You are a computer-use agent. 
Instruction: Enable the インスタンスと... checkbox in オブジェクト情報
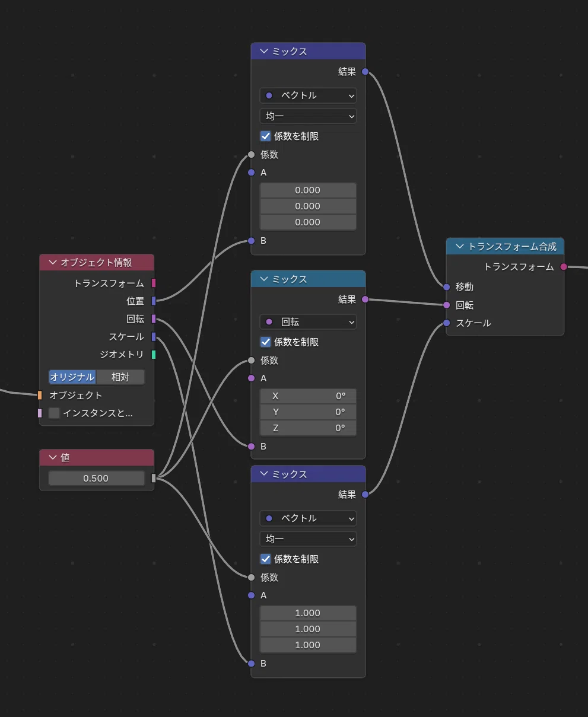55,413
